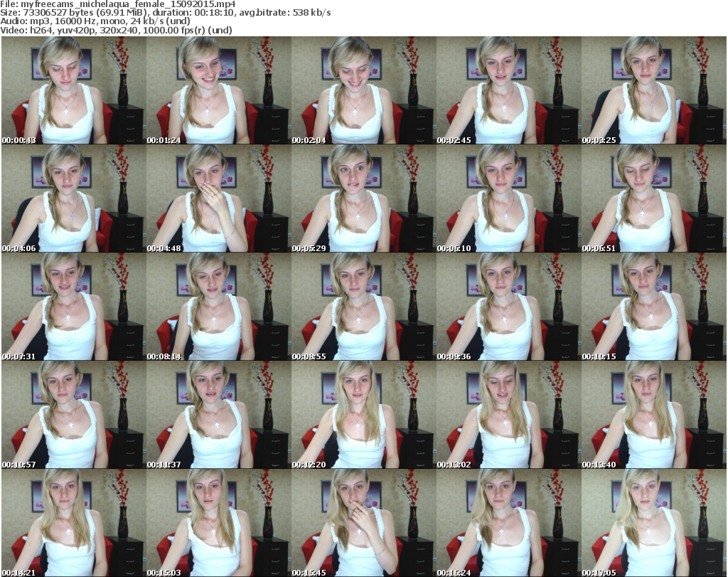Click the File name line ending in .mp4
The image size is (728, 577).
click(118, 4)
